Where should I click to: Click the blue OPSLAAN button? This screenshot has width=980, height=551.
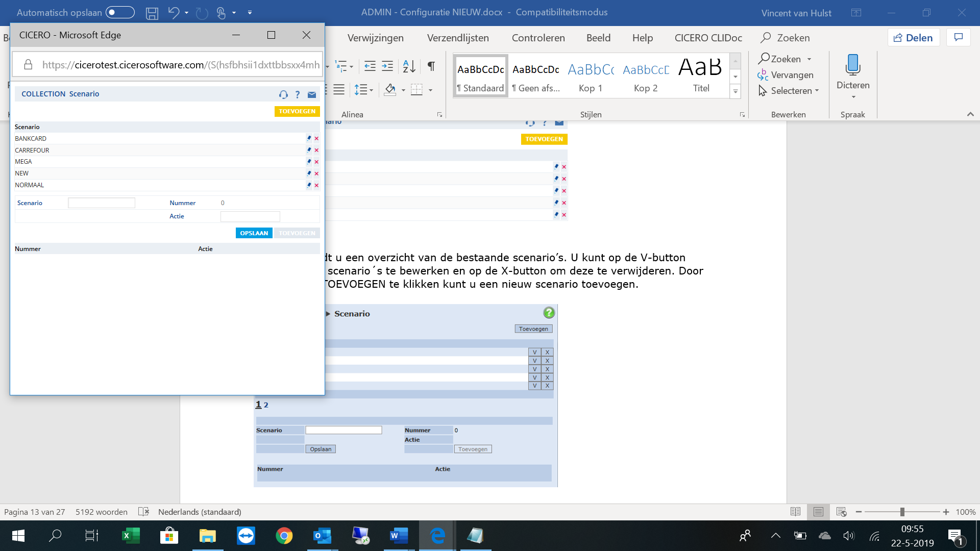254,233
